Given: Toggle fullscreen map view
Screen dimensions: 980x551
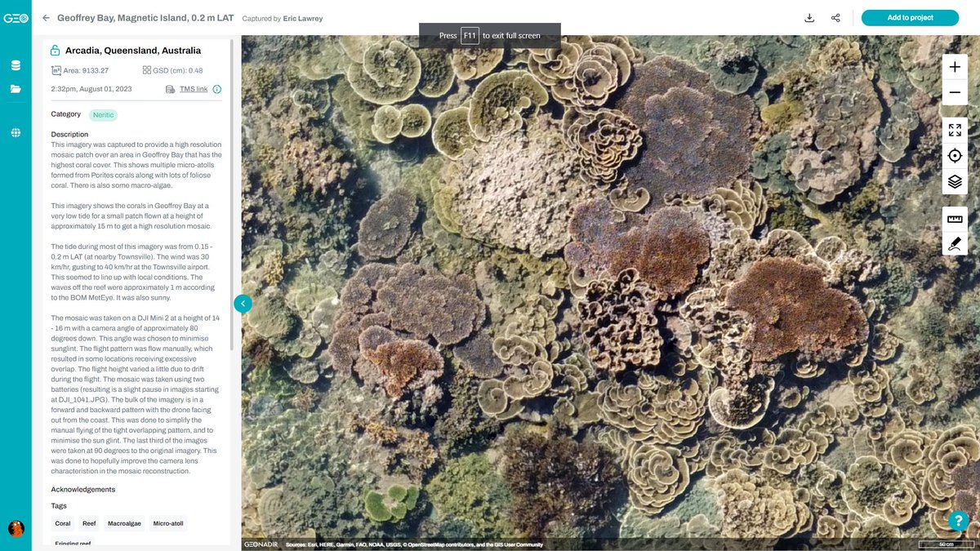Looking at the screenshot, I should (x=955, y=130).
